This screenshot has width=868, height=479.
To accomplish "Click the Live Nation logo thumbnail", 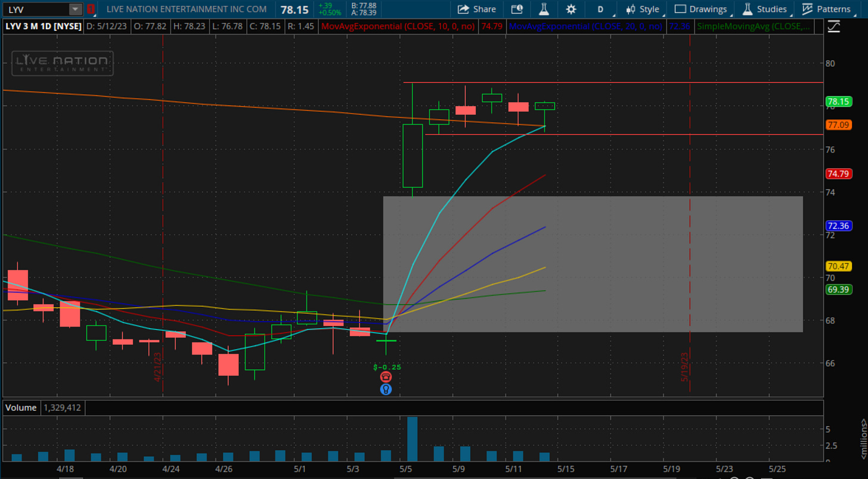I will (62, 63).
